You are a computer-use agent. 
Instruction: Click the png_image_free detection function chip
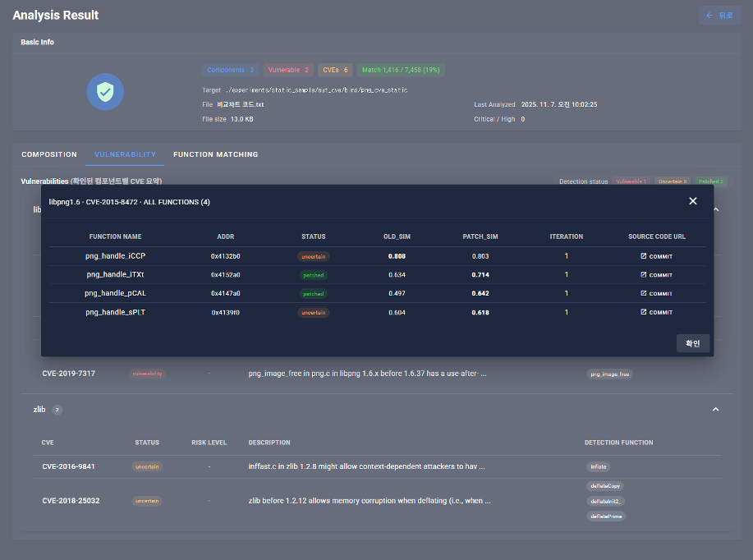coord(610,374)
